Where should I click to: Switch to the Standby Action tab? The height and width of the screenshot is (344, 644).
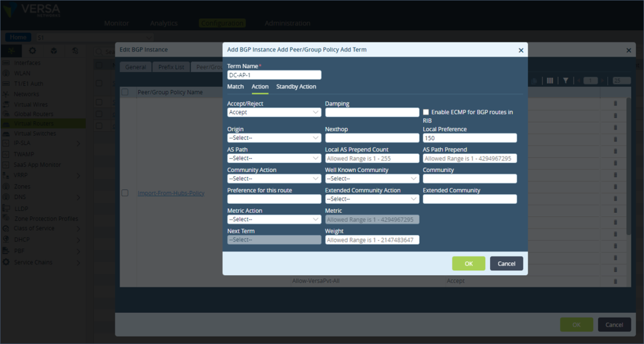click(x=296, y=86)
